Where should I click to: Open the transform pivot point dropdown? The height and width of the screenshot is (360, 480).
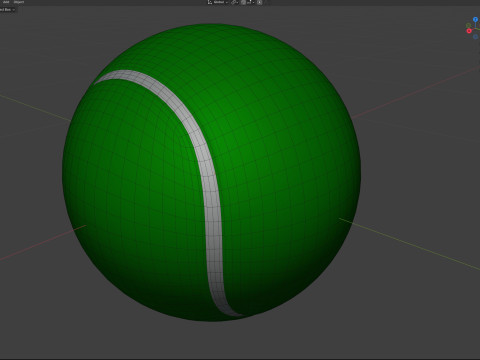click(x=235, y=2)
